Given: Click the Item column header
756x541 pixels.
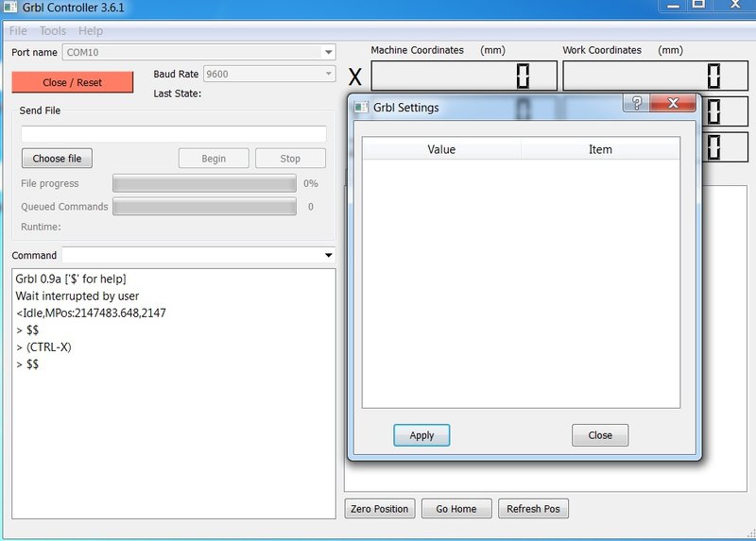Looking at the screenshot, I should tap(600, 150).
